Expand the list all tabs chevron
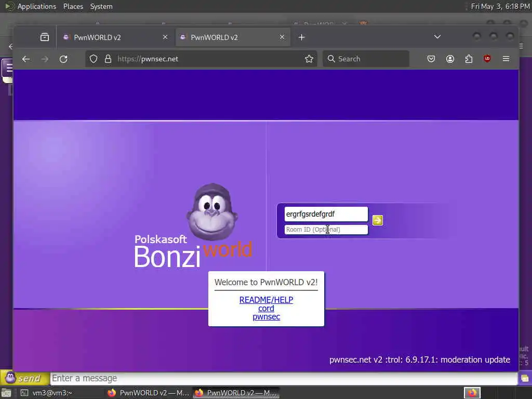 (x=437, y=37)
